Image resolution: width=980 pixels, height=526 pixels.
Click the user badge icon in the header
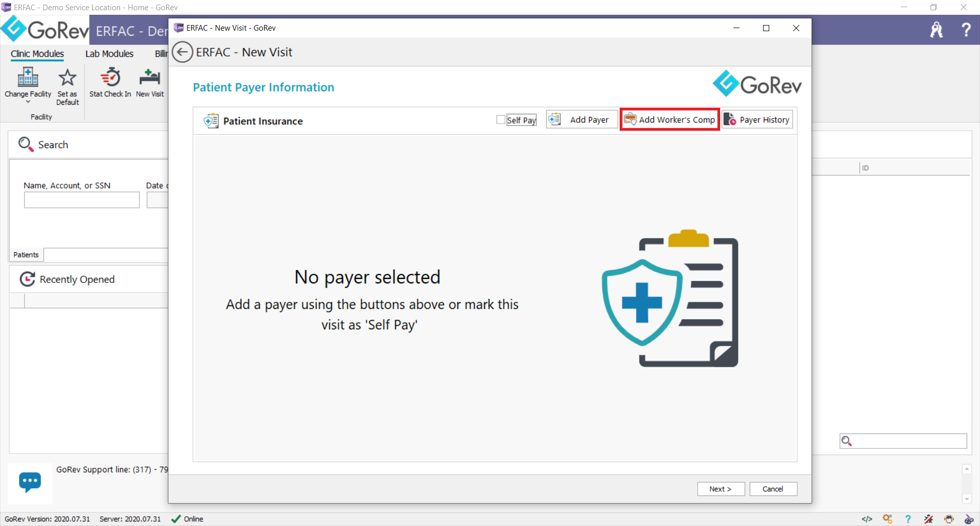pos(937,30)
